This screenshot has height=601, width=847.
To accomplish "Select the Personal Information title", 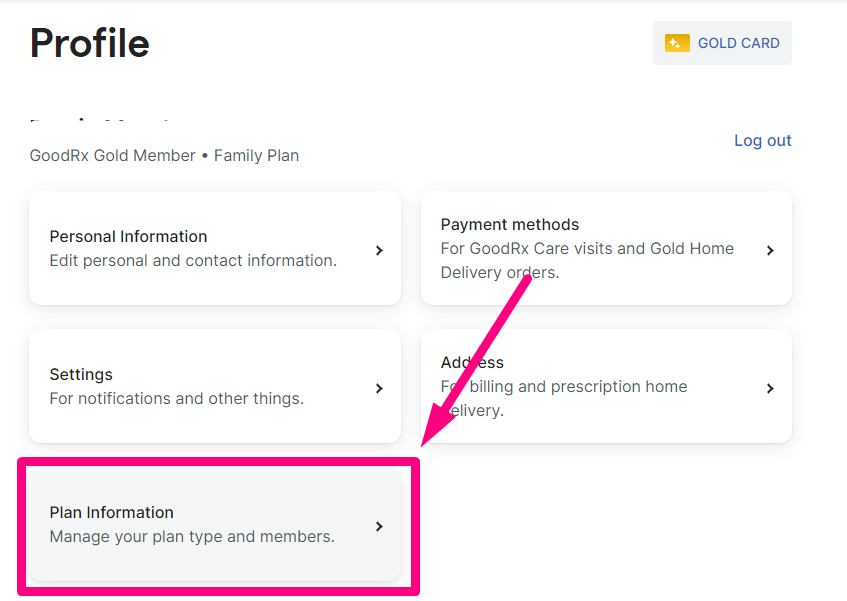I will click(129, 237).
